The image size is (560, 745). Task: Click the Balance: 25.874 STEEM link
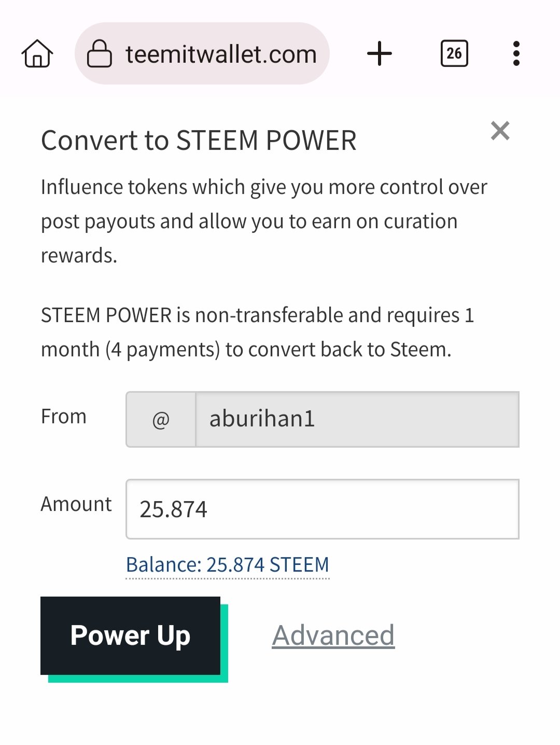[228, 564]
